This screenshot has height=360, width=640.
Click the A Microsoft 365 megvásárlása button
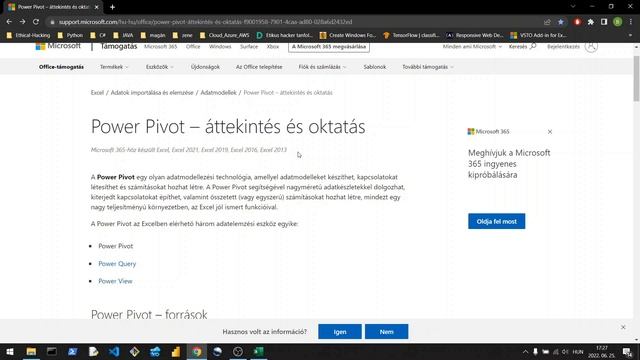pyautogui.click(x=329, y=47)
